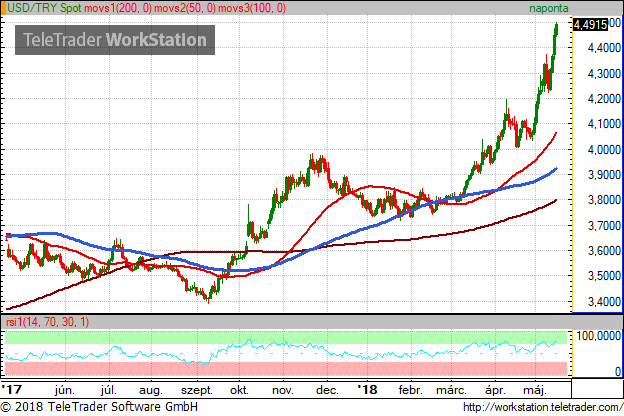This screenshot has width=624, height=416.
Task: Click the RSI oversold red band
Action: pyautogui.click(x=286, y=369)
